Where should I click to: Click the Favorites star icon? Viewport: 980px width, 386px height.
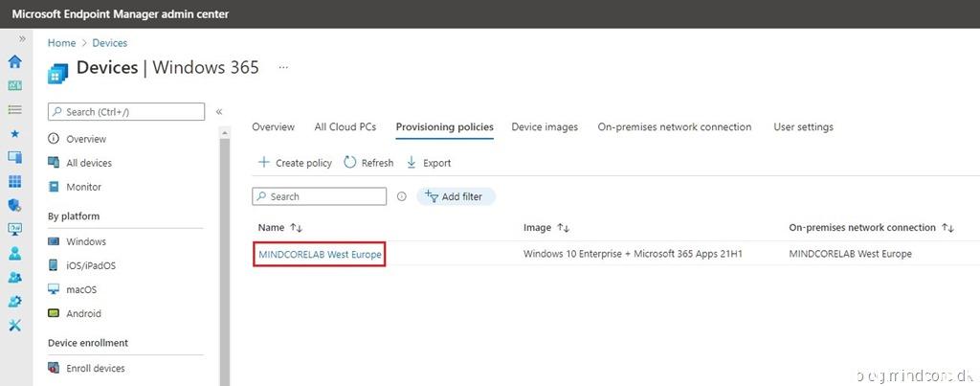click(14, 134)
